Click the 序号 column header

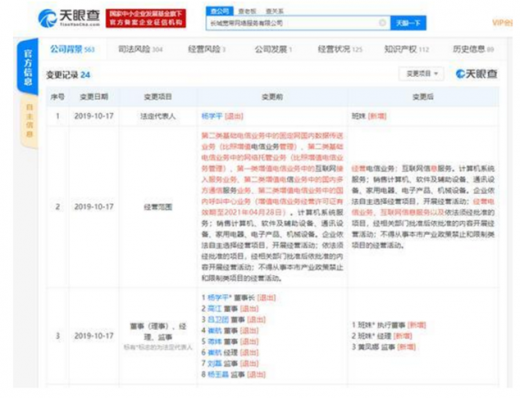pos(58,97)
